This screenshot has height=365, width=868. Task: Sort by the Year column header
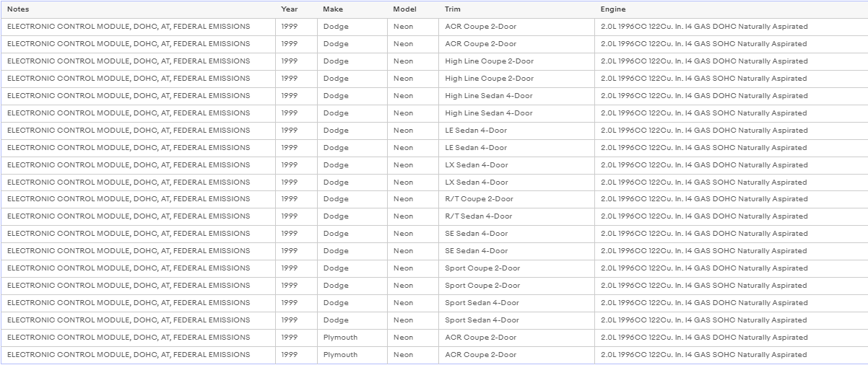296,9
